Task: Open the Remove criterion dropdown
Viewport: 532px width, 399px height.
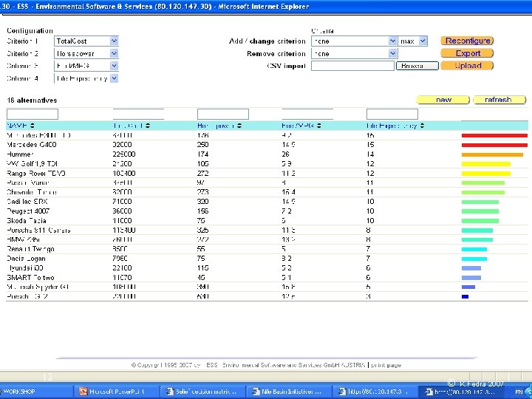Action: (x=354, y=54)
